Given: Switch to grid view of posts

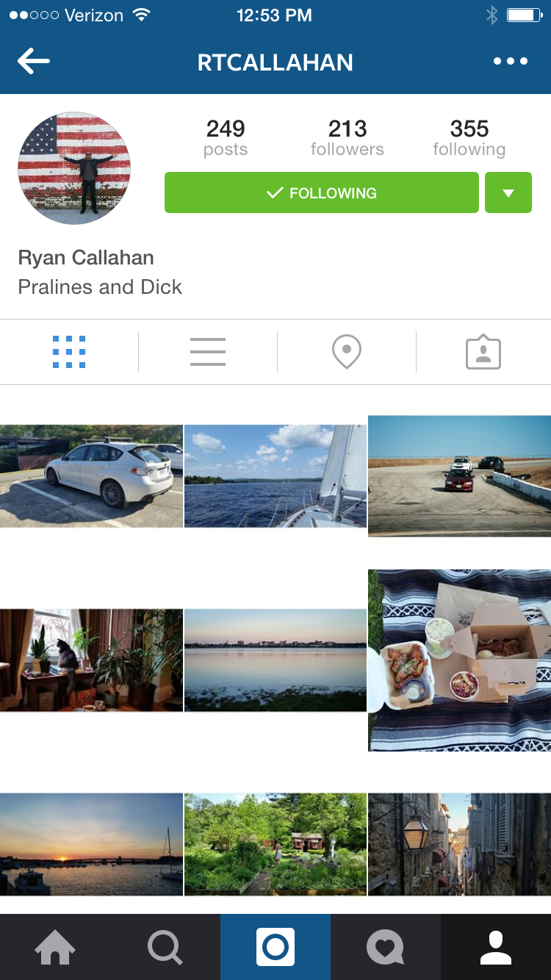Looking at the screenshot, I should [x=69, y=352].
